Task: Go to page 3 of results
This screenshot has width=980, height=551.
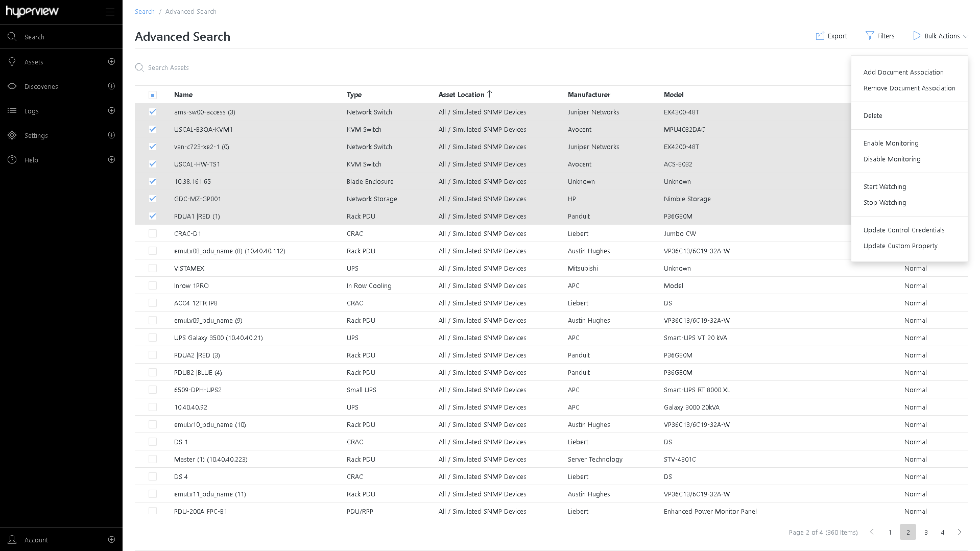Action: 926,532
